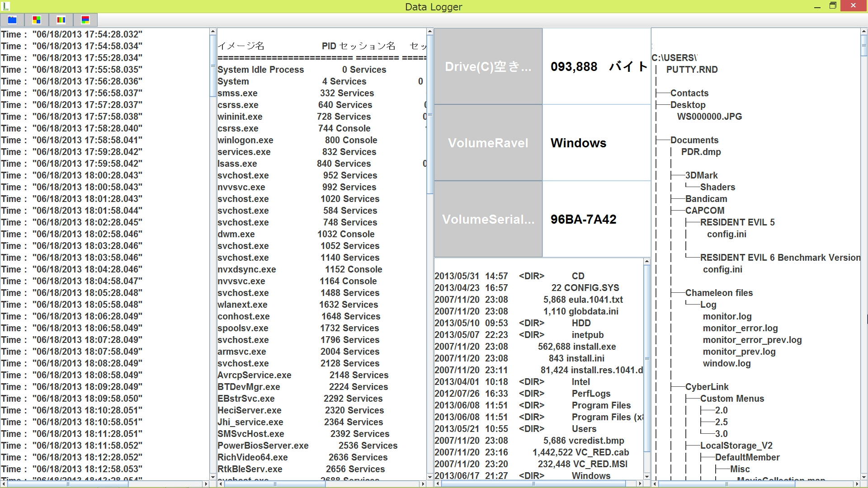Click the up arrow of the directory listing scrollbar
The height and width of the screenshot is (488, 868).
point(646,262)
